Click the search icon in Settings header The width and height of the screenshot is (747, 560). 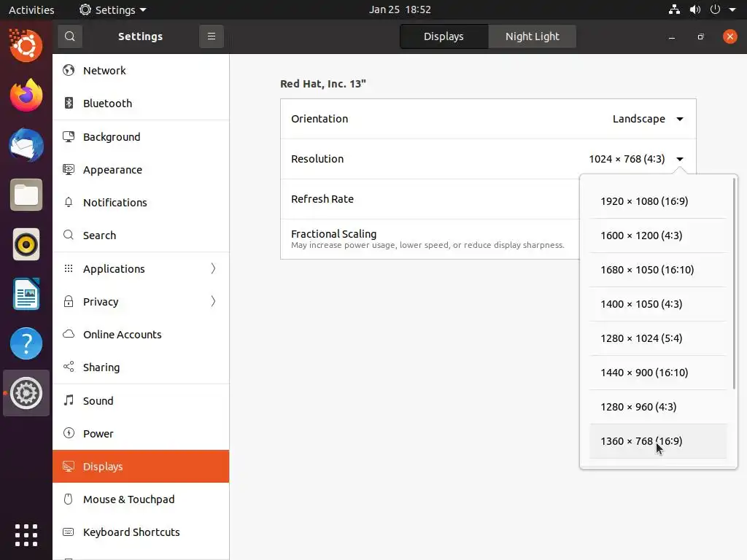tap(69, 36)
